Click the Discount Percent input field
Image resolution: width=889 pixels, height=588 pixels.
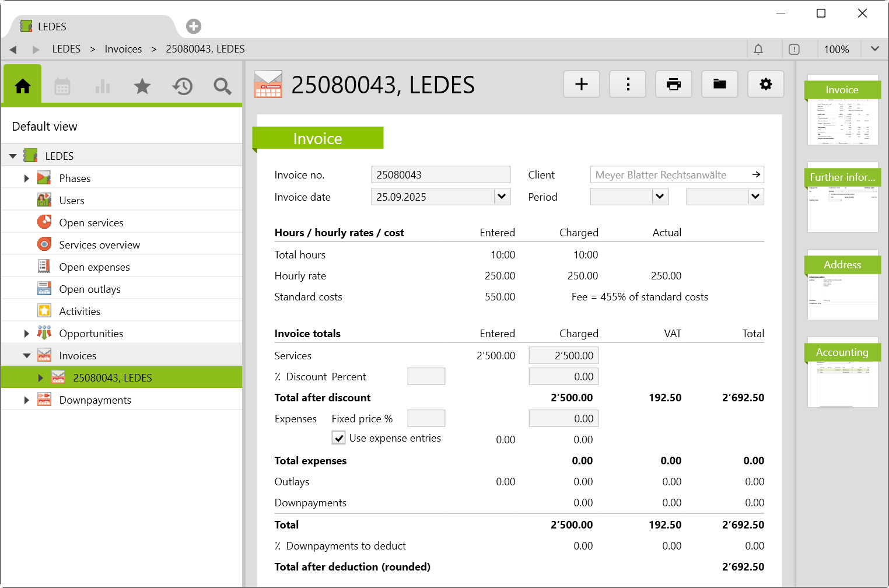click(426, 377)
